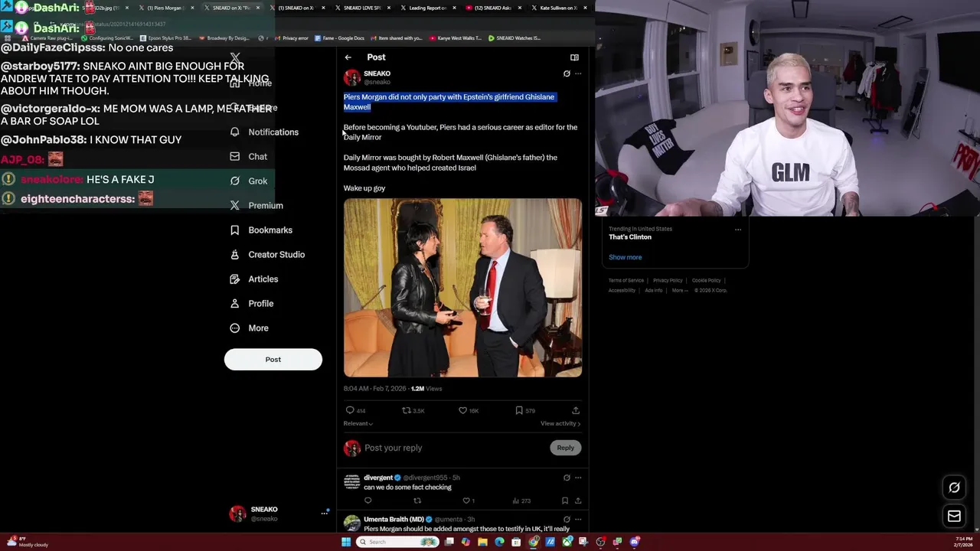Repost divergent's comment
This screenshot has height=551, width=980.
coord(417,500)
